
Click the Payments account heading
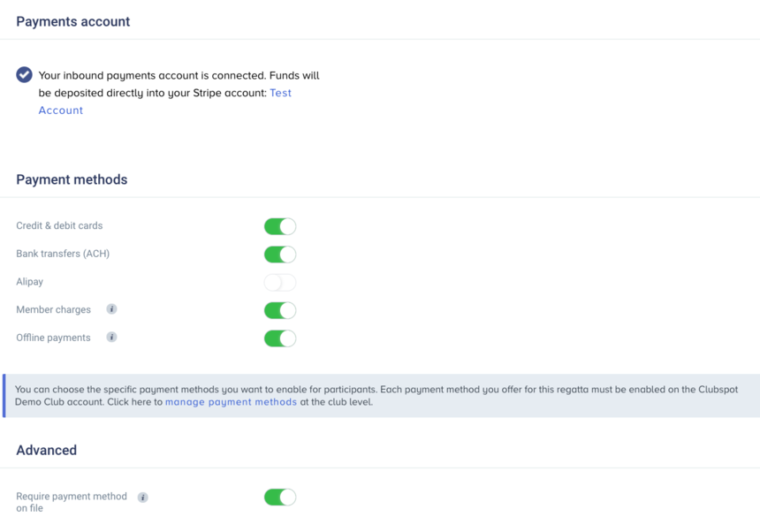coord(73,21)
